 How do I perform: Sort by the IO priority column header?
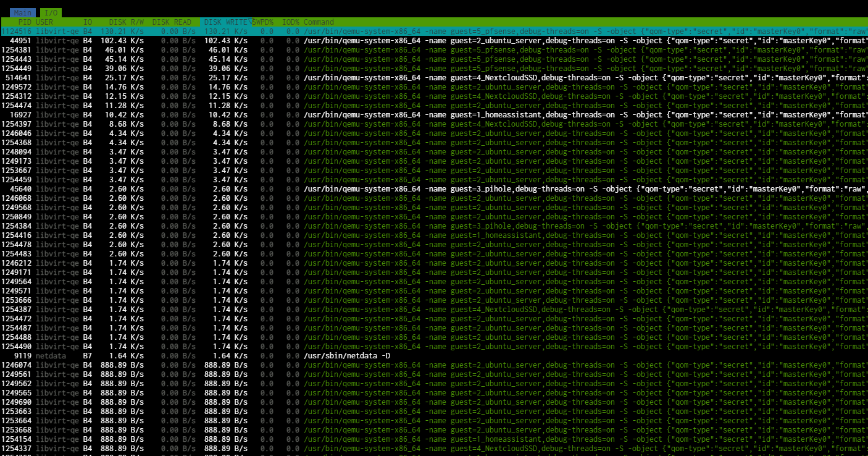click(88, 22)
